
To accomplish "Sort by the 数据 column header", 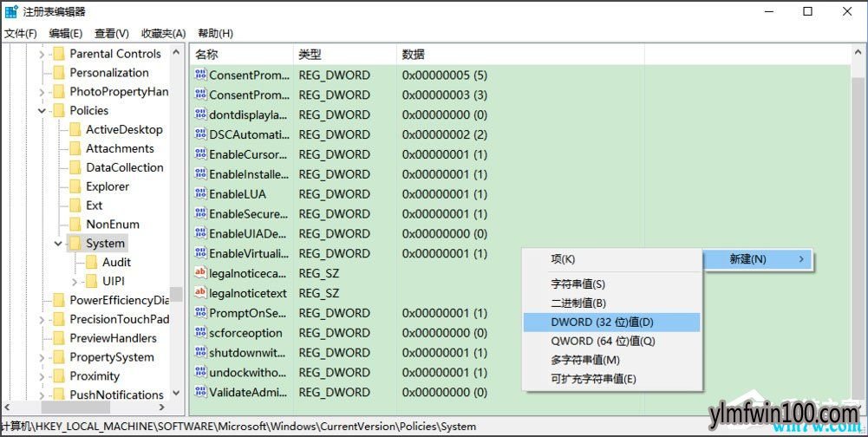I will [520, 55].
